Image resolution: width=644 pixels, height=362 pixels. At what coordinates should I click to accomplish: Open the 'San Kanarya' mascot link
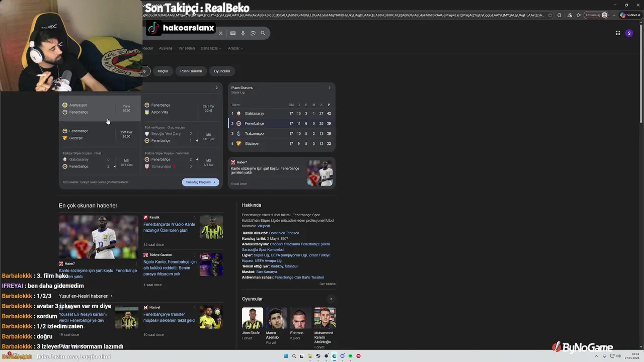point(267,272)
